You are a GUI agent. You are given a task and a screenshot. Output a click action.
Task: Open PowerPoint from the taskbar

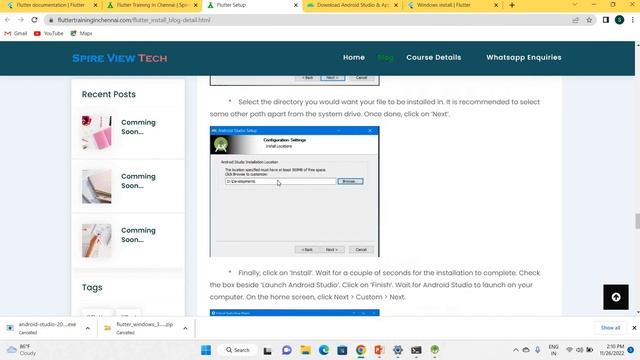pos(379,350)
